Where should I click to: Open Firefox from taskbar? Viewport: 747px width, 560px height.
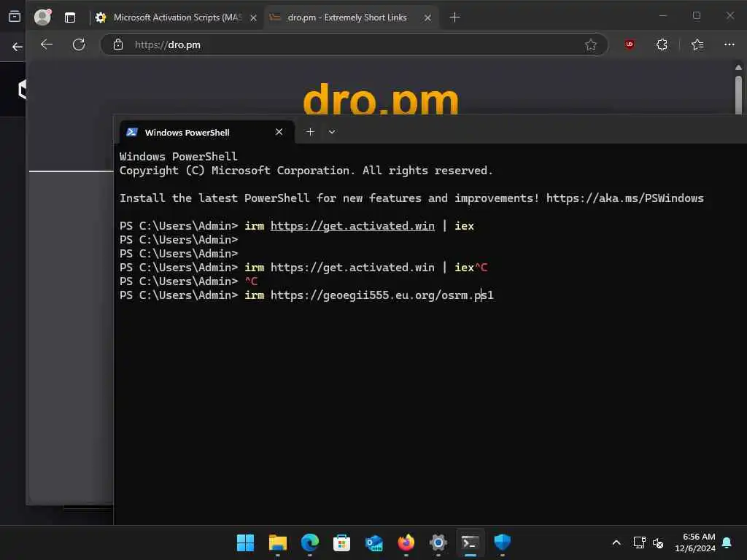(406, 542)
